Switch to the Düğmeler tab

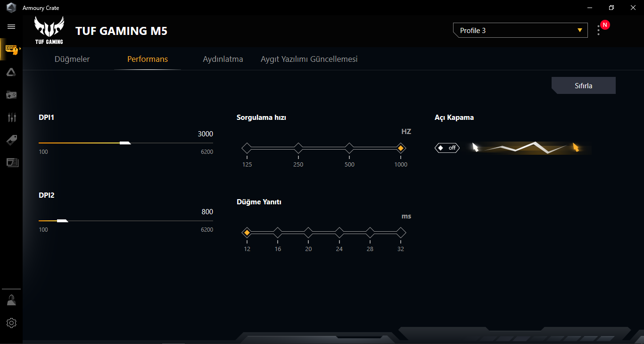pos(72,59)
